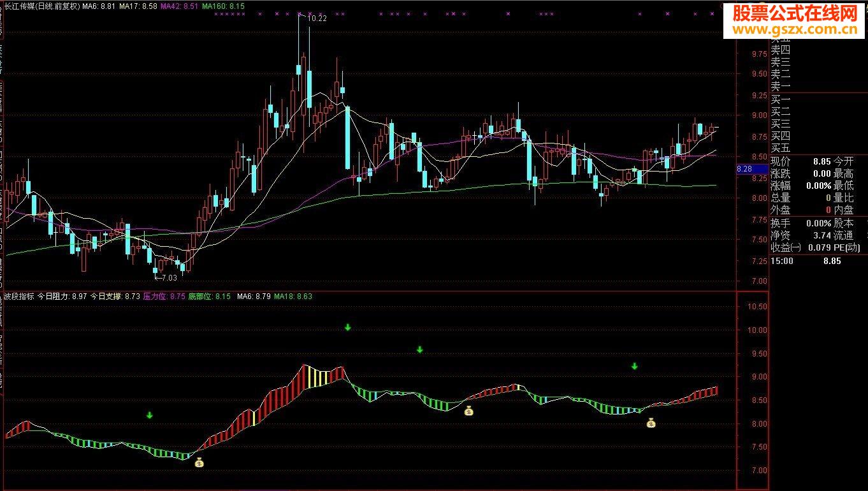Image resolution: width=868 pixels, height=491 pixels.
Task: Click the 今开 field label
Action: [x=844, y=161]
